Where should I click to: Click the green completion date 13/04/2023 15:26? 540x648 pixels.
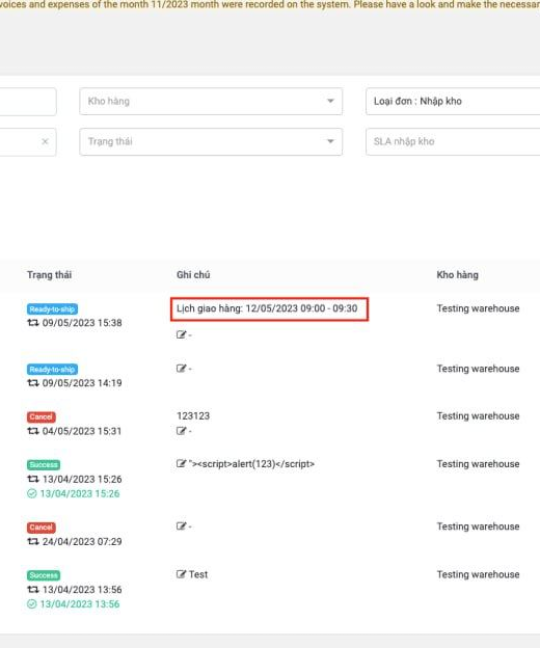[x=80, y=493]
